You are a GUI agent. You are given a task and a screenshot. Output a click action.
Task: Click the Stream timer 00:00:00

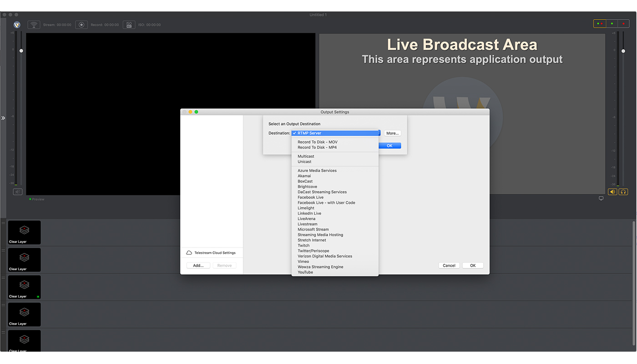pyautogui.click(x=64, y=25)
